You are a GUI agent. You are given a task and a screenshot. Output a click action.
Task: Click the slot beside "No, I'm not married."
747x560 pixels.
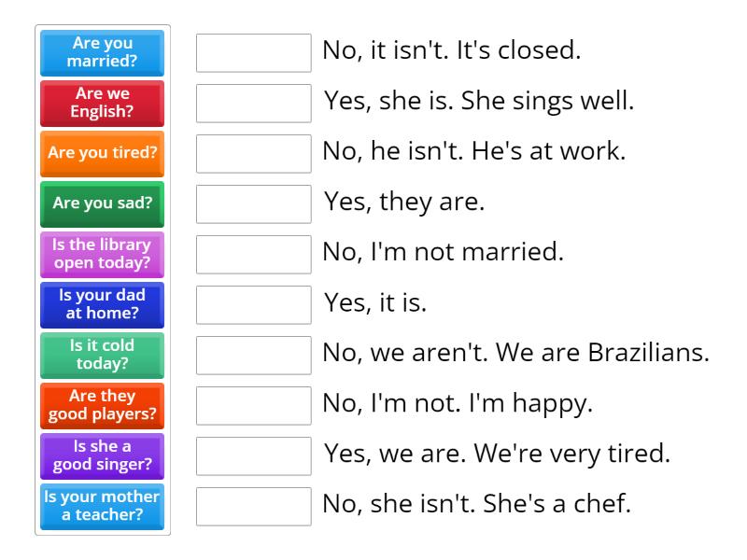253,255
